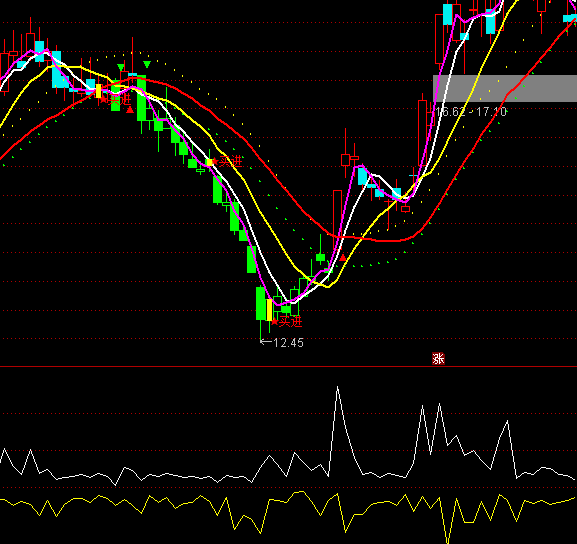Screen dimensions: 577x544
Task: Click the red divider line between chart panes
Action: [288, 367]
